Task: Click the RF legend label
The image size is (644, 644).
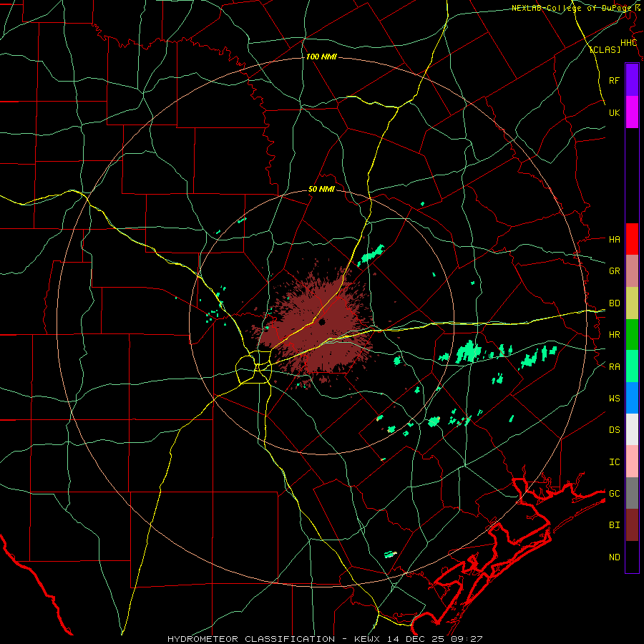Action: (x=615, y=80)
